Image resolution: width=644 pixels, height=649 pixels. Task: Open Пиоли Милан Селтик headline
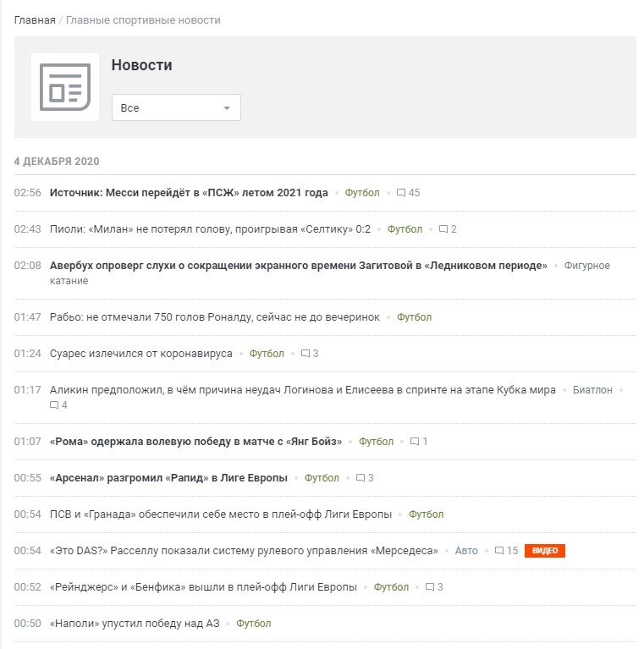210,229
